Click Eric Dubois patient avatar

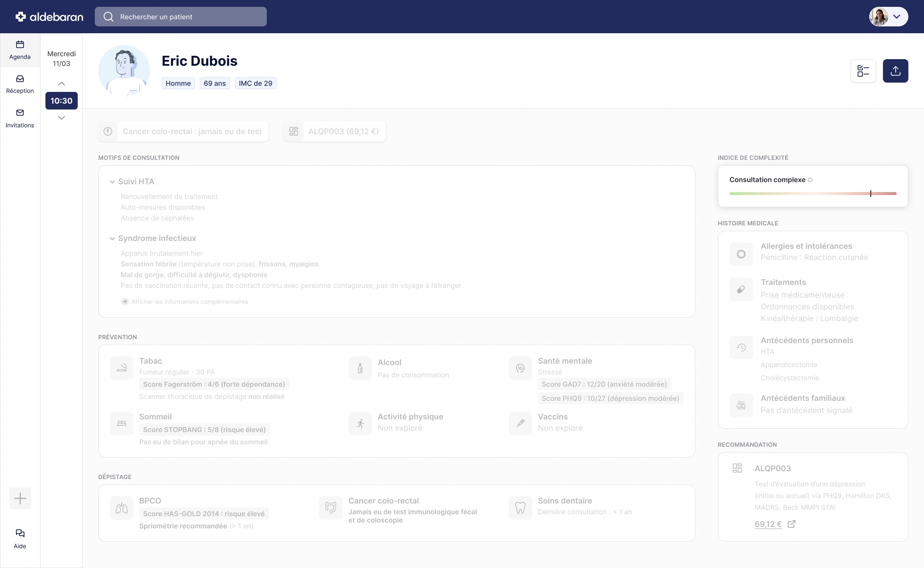point(124,71)
